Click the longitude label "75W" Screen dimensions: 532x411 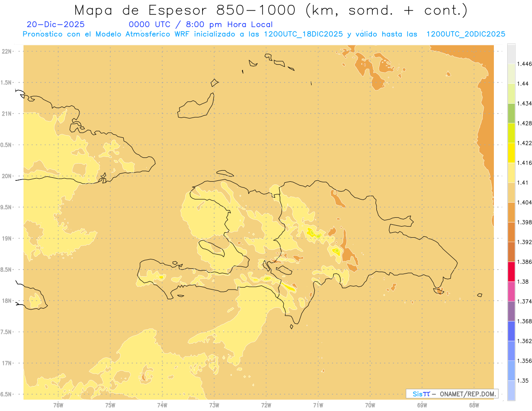coord(110,405)
